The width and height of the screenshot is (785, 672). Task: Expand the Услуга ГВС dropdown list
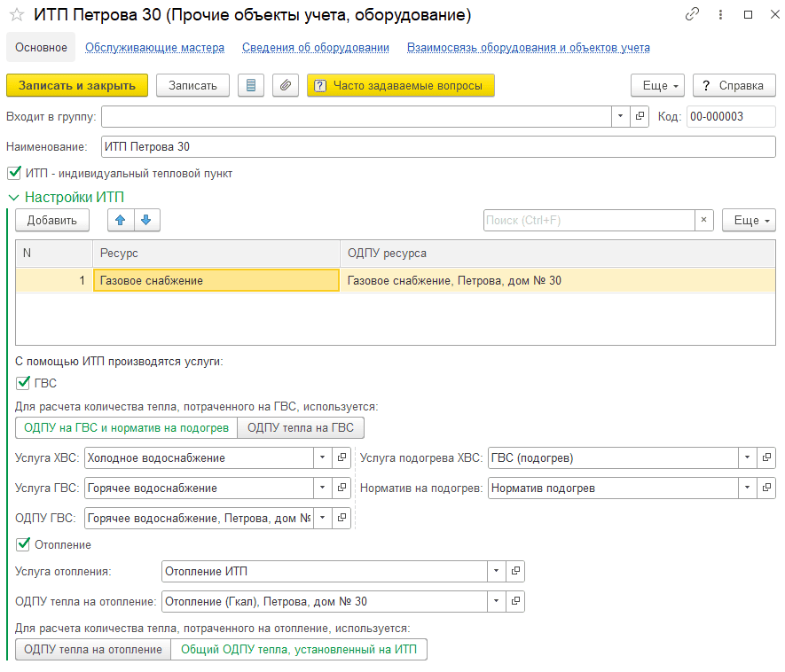323,488
